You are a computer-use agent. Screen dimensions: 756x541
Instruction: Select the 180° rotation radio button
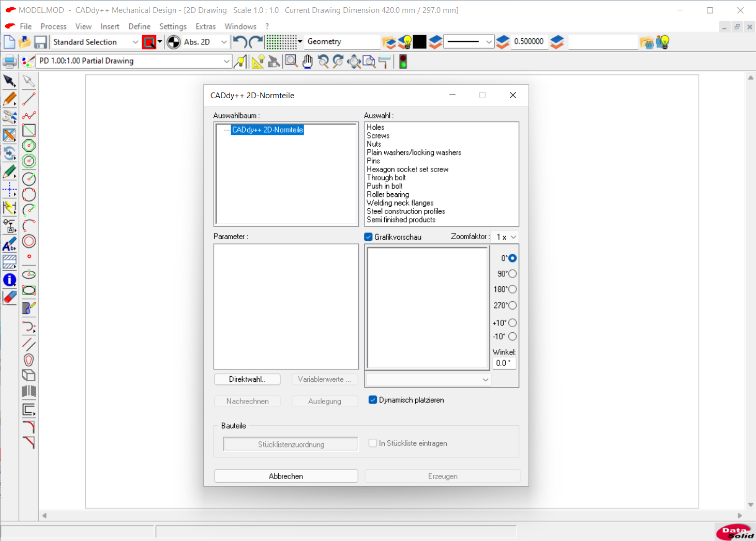[512, 289]
